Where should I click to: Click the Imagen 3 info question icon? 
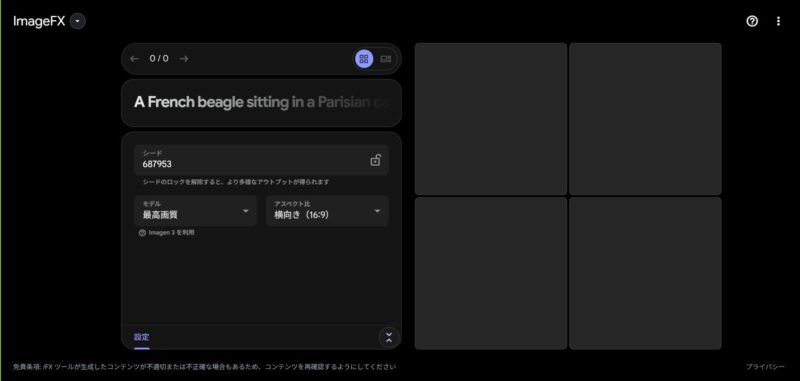tap(142, 233)
